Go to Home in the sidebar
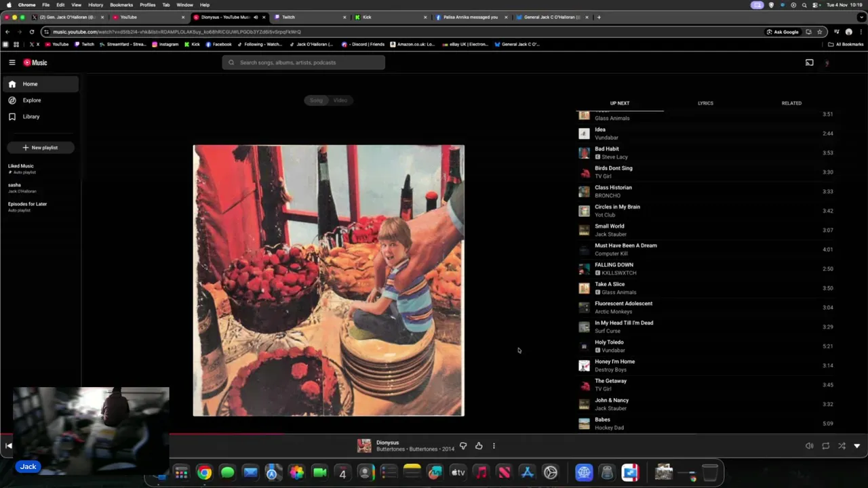This screenshot has width=868, height=488. 41,84
